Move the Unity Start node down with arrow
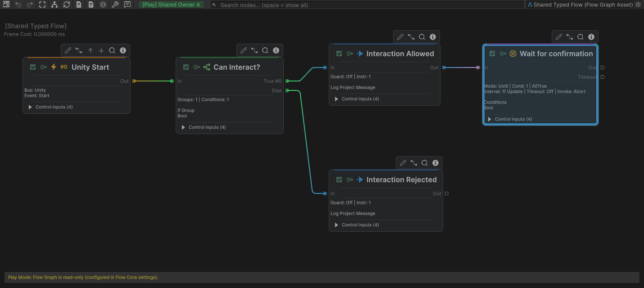644x288 pixels. pos(101,50)
